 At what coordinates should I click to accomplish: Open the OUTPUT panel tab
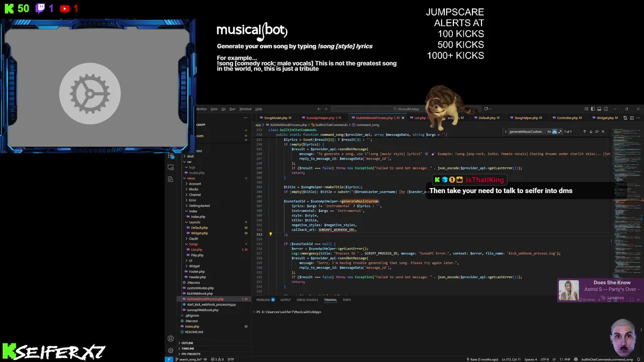pos(286,300)
